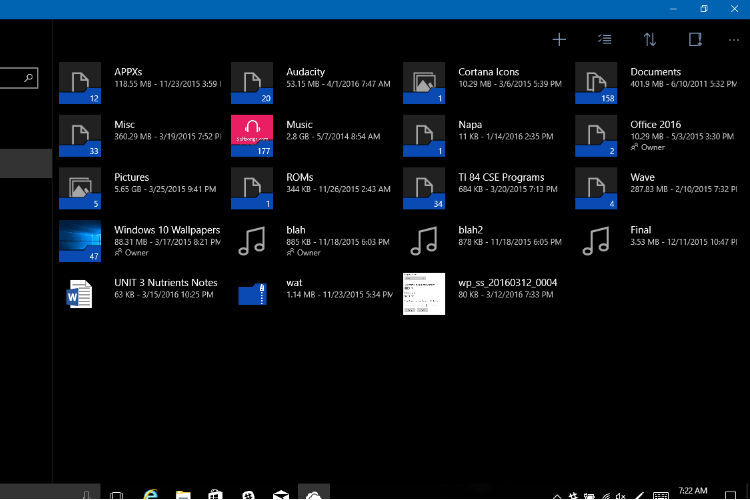The image size is (750, 500).
Task: Open the Final audio file
Action: coord(596,240)
